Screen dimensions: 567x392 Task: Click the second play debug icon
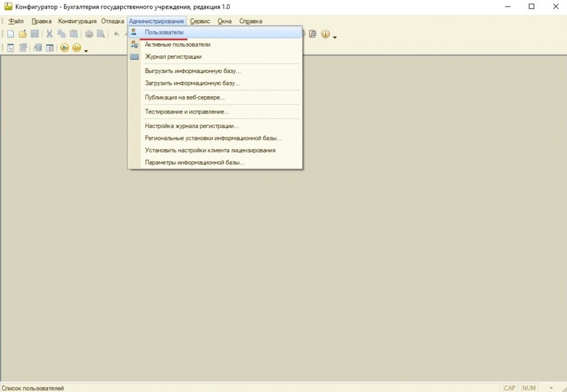pyautogui.click(x=76, y=48)
